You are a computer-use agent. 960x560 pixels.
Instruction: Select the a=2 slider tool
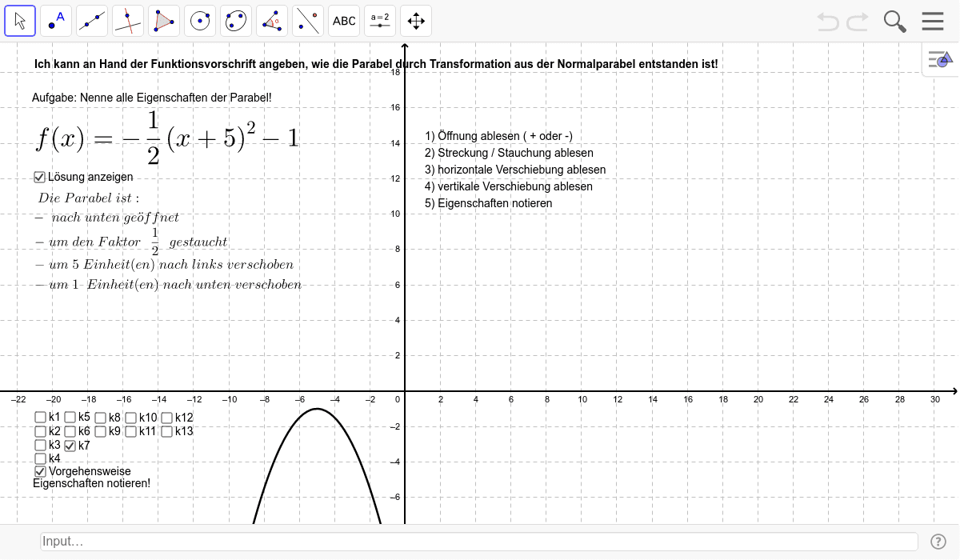click(380, 21)
